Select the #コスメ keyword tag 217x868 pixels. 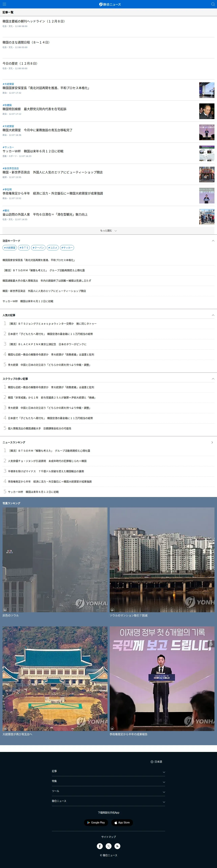53,248
